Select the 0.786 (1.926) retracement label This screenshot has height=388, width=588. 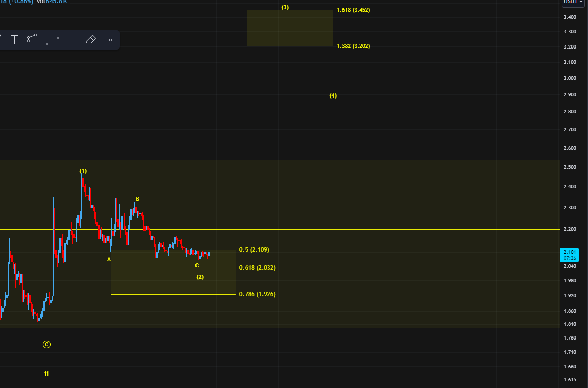257,294
